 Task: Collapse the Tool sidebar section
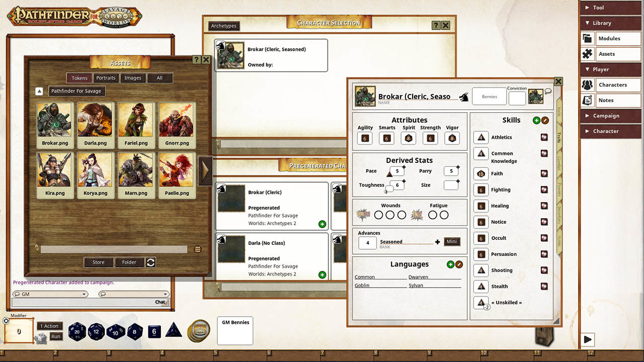pos(610,8)
